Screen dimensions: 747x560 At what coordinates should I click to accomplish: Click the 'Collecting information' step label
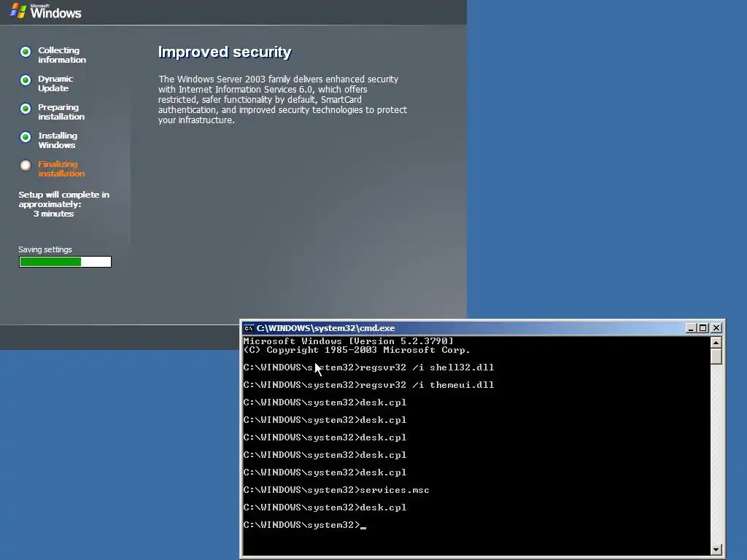pos(62,55)
